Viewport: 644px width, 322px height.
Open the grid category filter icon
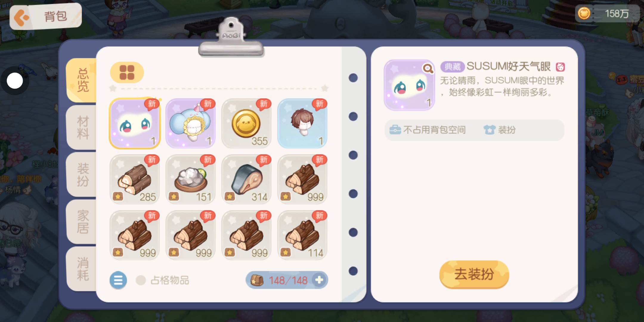pyautogui.click(x=127, y=72)
